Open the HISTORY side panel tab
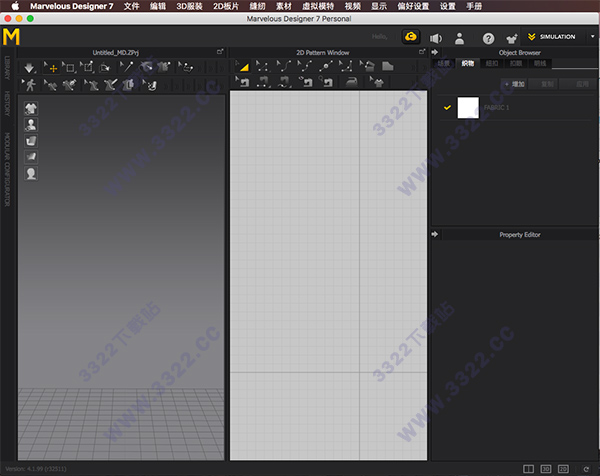Viewport: 600px width, 476px height. (7, 103)
